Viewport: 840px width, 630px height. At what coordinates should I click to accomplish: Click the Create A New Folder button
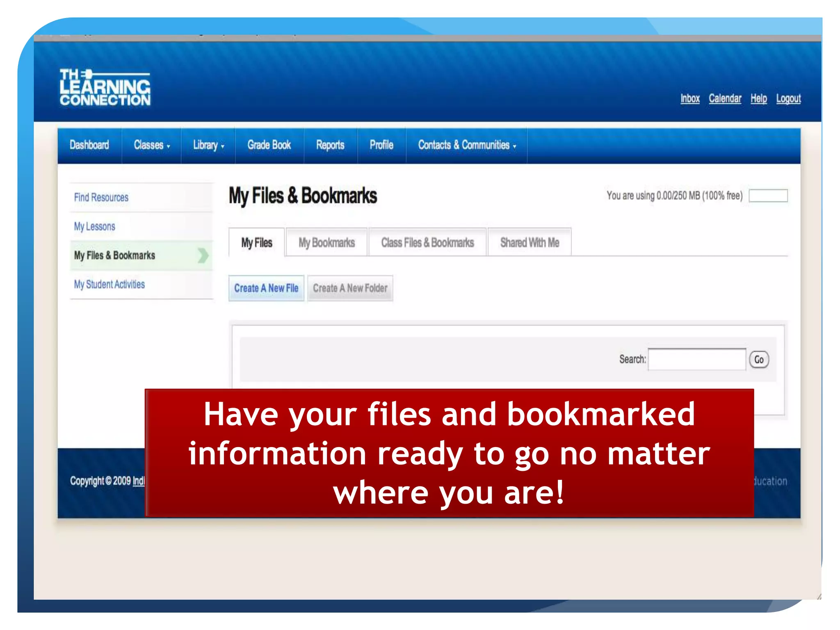[x=350, y=288]
